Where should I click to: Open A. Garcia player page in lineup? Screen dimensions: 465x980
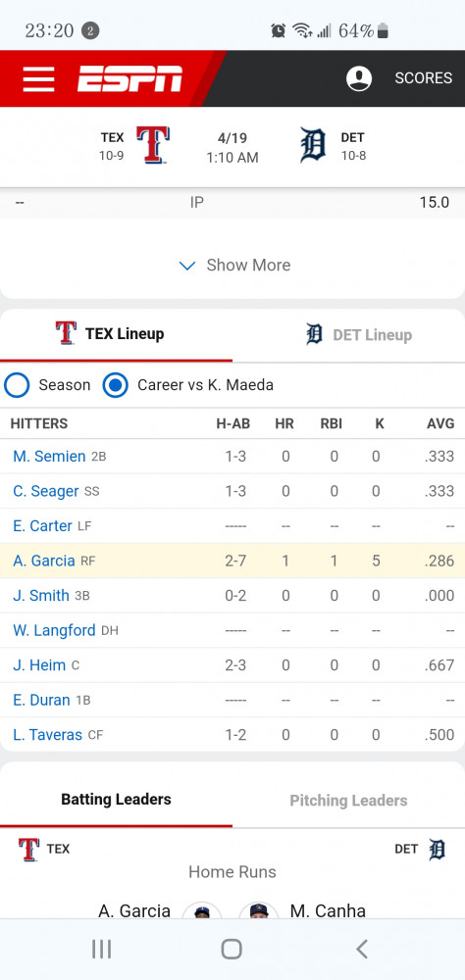click(x=44, y=561)
